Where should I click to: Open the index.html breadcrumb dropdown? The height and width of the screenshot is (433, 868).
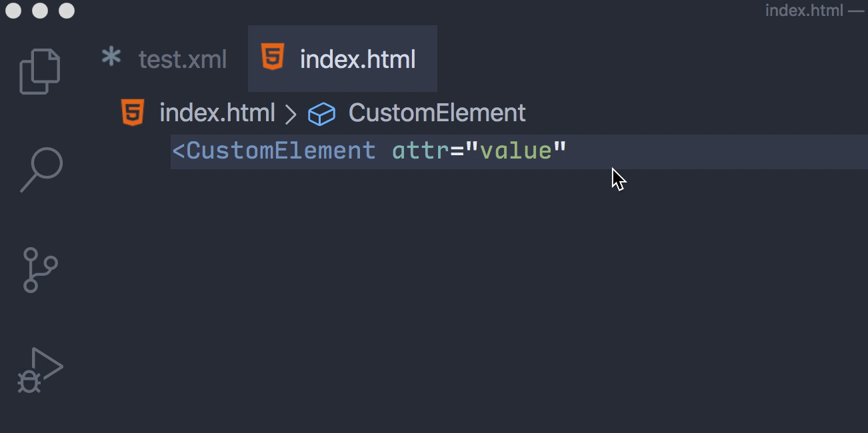[x=217, y=112]
